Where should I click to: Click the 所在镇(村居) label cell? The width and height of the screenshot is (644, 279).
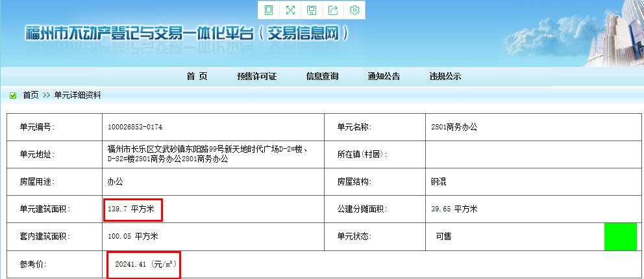375,154
